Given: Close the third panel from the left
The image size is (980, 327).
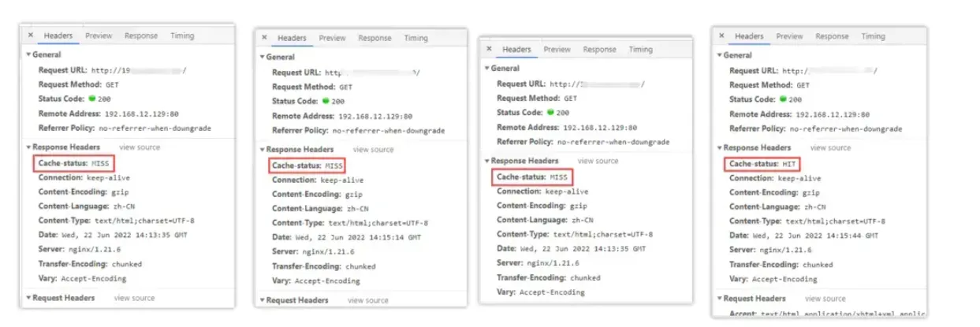Looking at the screenshot, I should pyautogui.click(x=490, y=49).
